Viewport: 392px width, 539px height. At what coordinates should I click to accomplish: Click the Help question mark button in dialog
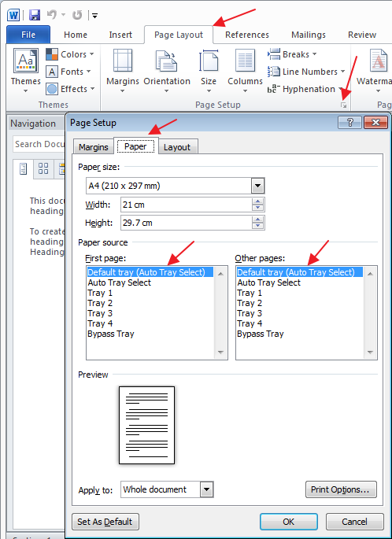tap(349, 123)
